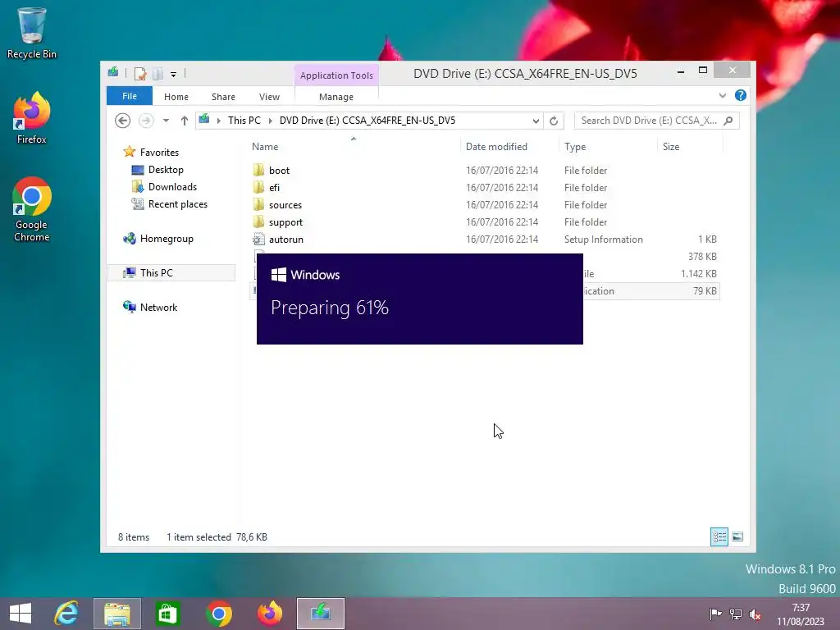Go back with the Back arrow button

click(x=123, y=121)
